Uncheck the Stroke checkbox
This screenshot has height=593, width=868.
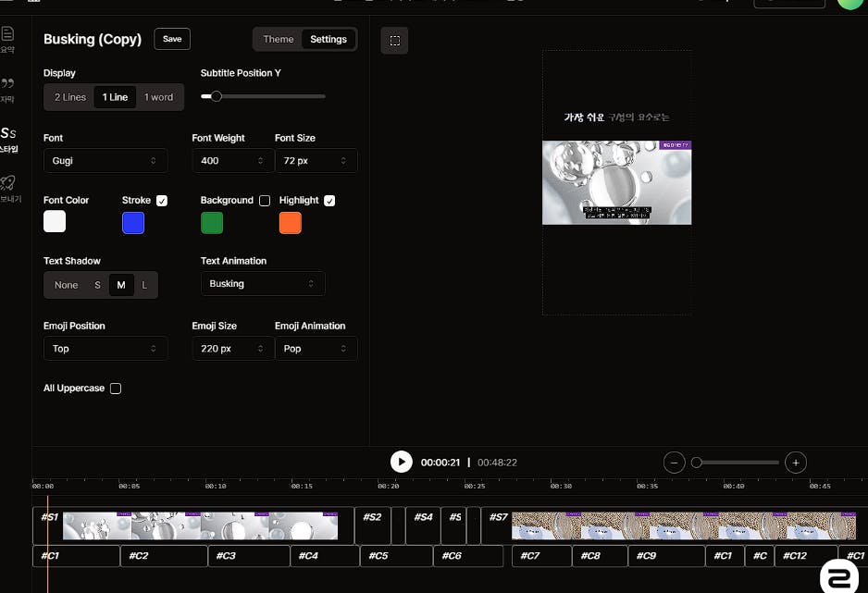(x=162, y=201)
